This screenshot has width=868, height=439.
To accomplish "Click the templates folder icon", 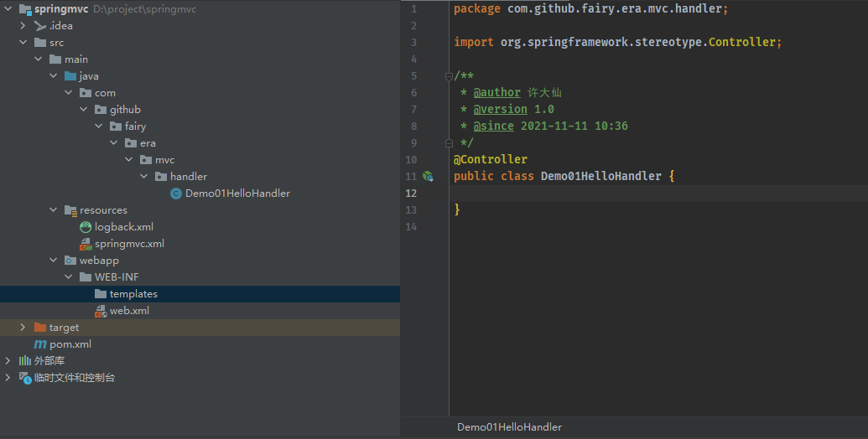I will (x=100, y=293).
